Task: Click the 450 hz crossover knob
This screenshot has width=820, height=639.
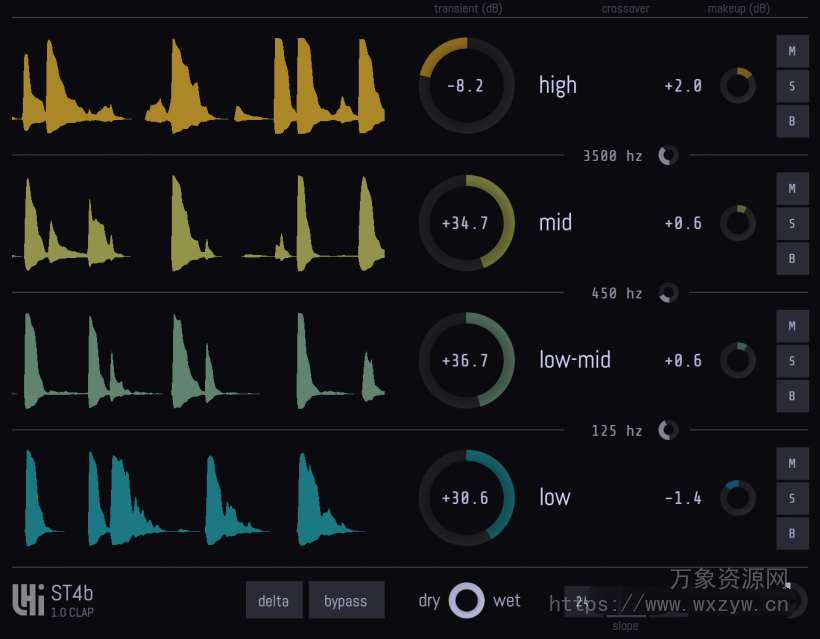Action: [x=667, y=293]
